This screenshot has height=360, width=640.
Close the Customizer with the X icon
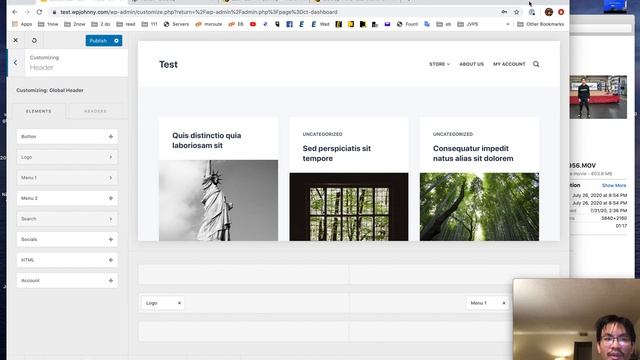16,40
